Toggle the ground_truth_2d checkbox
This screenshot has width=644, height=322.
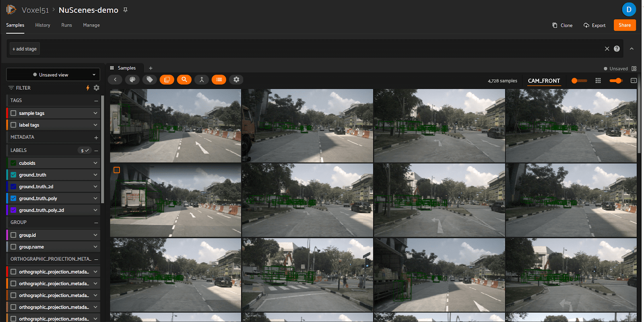(x=13, y=186)
